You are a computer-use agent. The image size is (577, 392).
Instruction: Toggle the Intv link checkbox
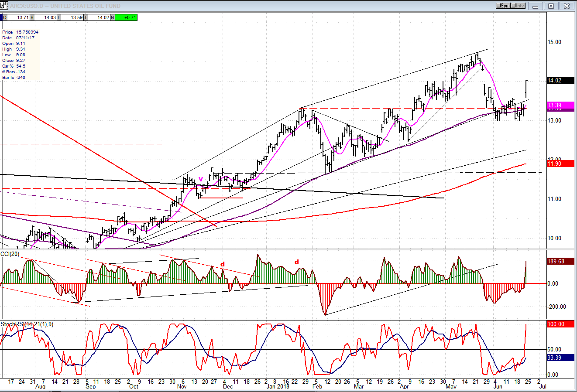point(515,6)
